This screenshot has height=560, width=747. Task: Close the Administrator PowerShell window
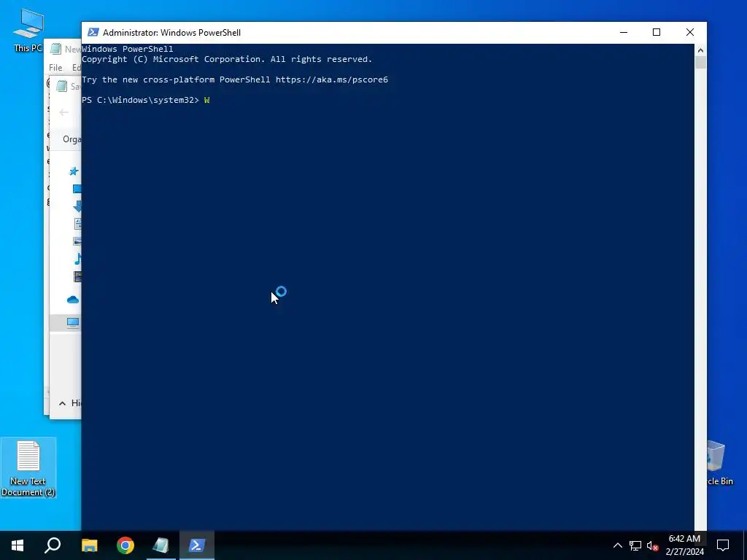pos(690,32)
